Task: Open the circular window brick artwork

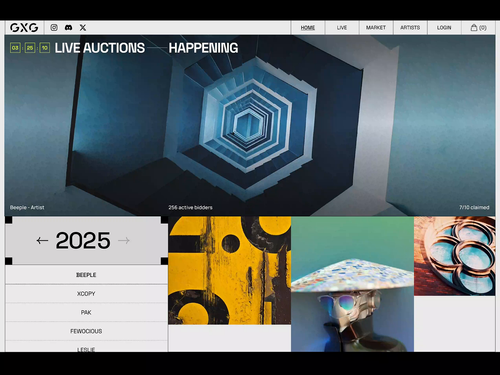Action: [x=455, y=256]
